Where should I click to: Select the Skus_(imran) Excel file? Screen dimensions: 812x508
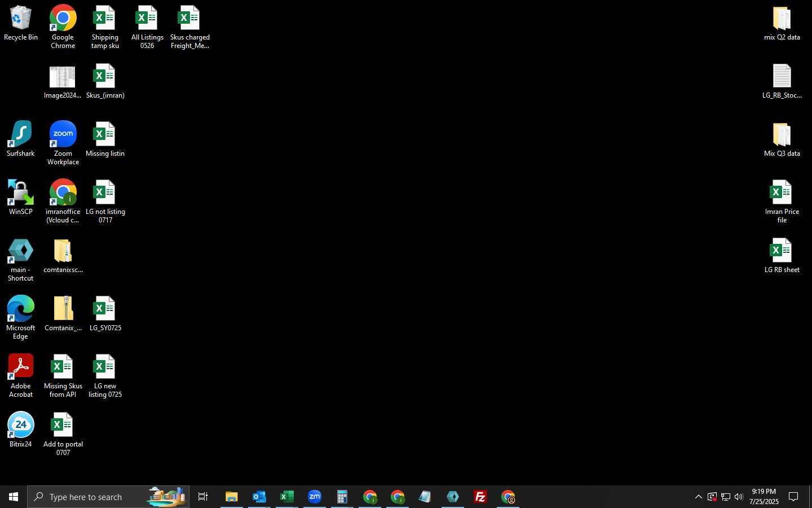[105, 82]
